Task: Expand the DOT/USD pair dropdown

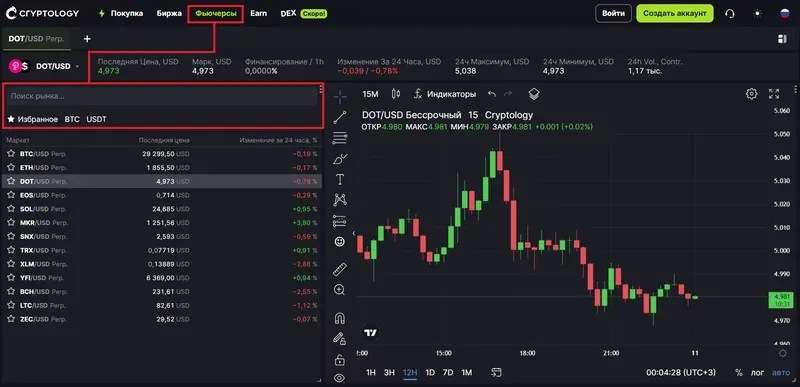Action: tap(78, 66)
